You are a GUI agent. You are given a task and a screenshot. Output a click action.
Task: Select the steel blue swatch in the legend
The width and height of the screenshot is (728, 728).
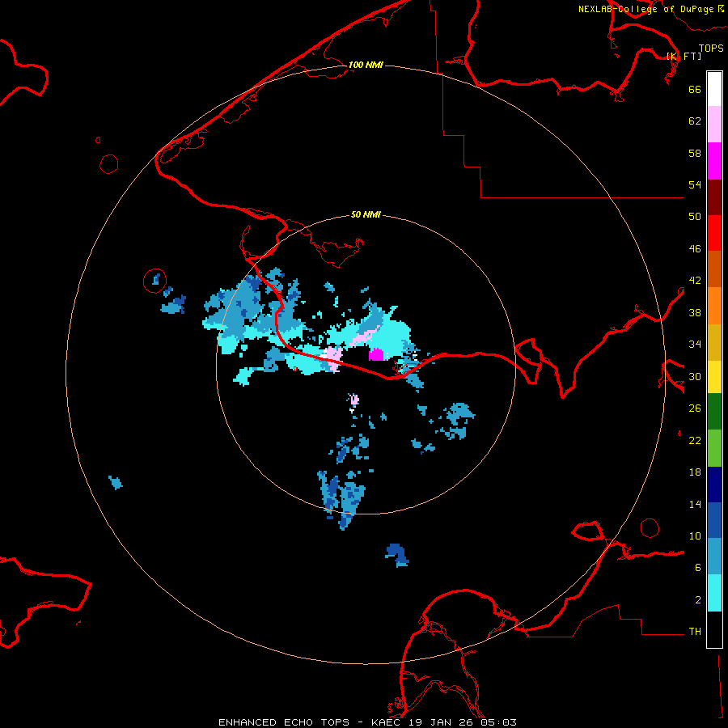pyautogui.click(x=714, y=557)
